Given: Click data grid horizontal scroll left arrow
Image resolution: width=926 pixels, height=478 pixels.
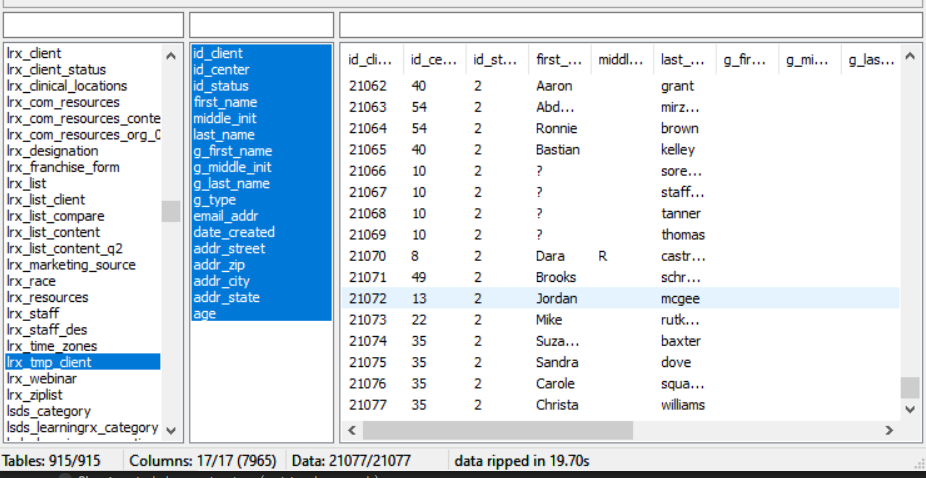Looking at the screenshot, I should coord(352,430).
